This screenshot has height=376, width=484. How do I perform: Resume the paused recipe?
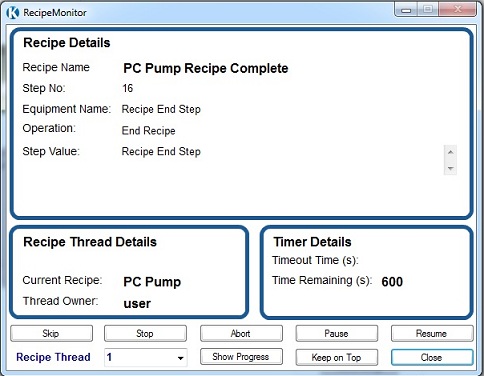click(x=432, y=334)
